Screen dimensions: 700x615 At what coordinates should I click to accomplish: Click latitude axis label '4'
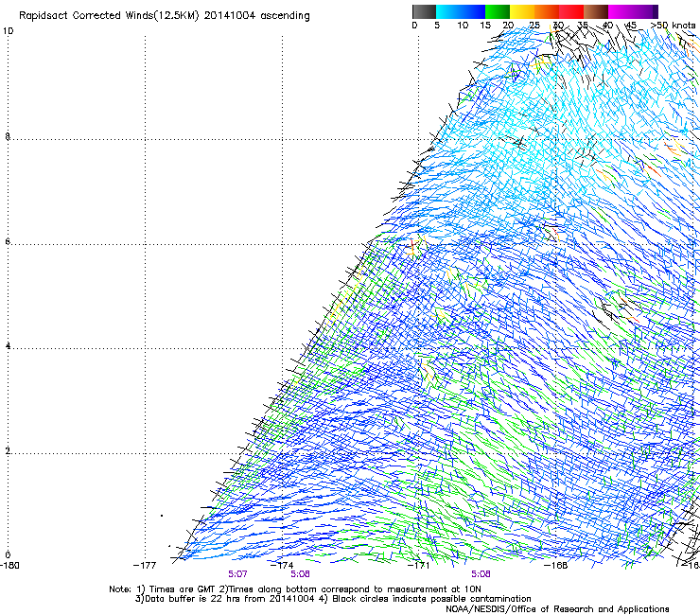[x=8, y=345]
